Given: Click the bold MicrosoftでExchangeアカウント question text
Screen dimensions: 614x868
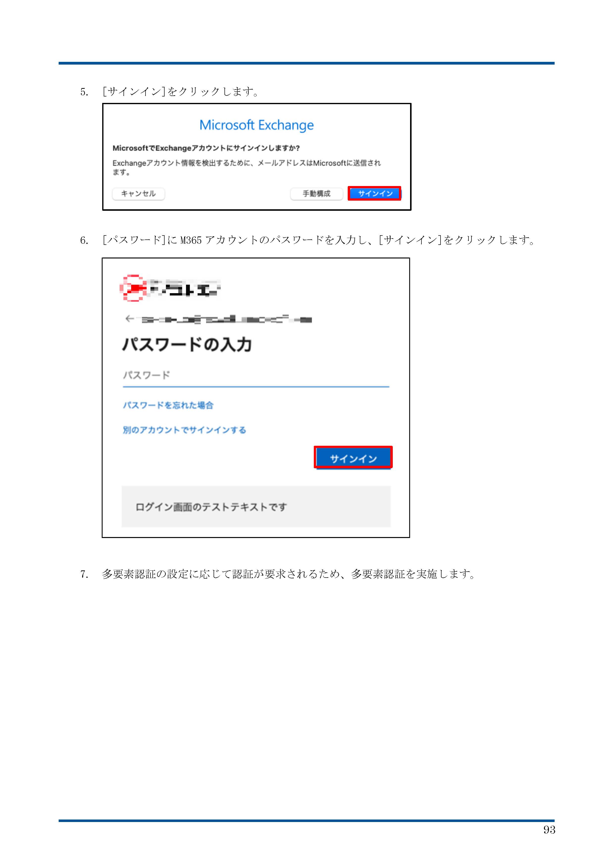Looking at the screenshot, I should coord(206,148).
